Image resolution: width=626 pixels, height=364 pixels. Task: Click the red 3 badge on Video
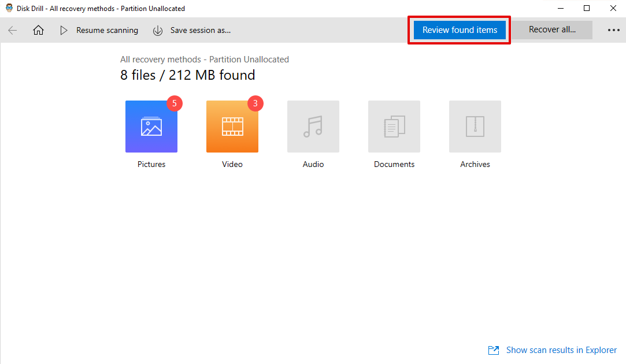[x=255, y=103]
